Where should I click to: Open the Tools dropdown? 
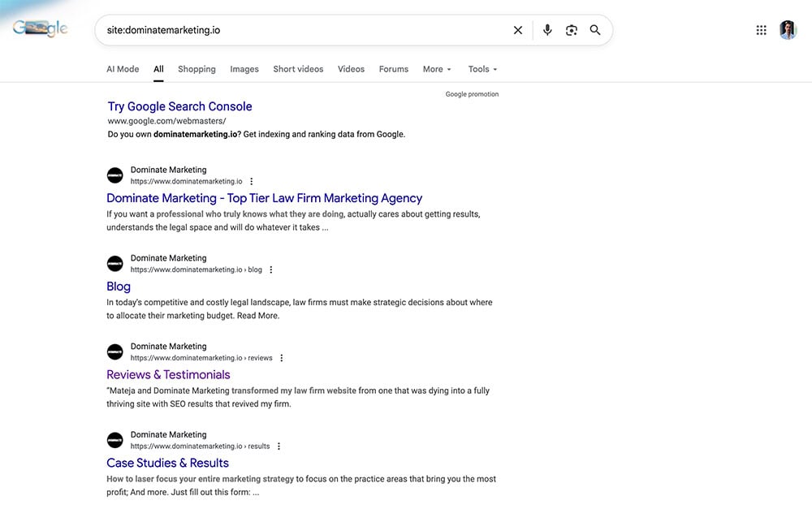tap(482, 69)
